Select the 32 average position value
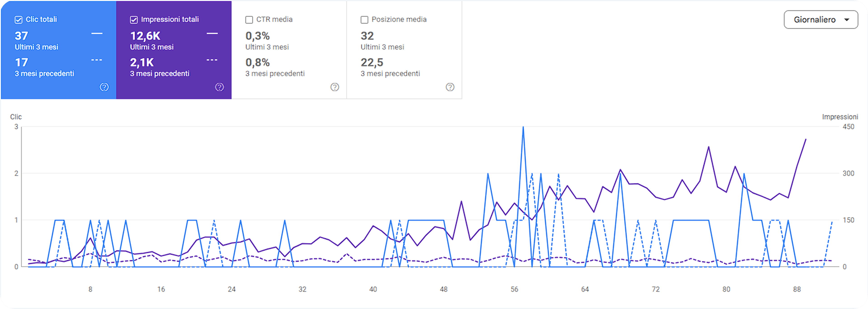This screenshot has height=309, width=868. tap(367, 36)
